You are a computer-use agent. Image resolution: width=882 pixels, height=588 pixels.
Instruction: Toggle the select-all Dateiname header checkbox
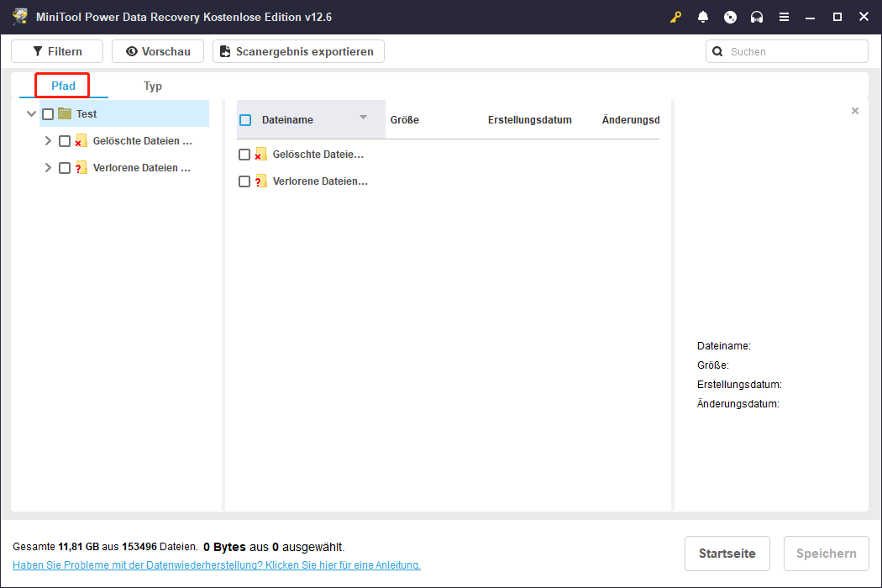(245, 120)
